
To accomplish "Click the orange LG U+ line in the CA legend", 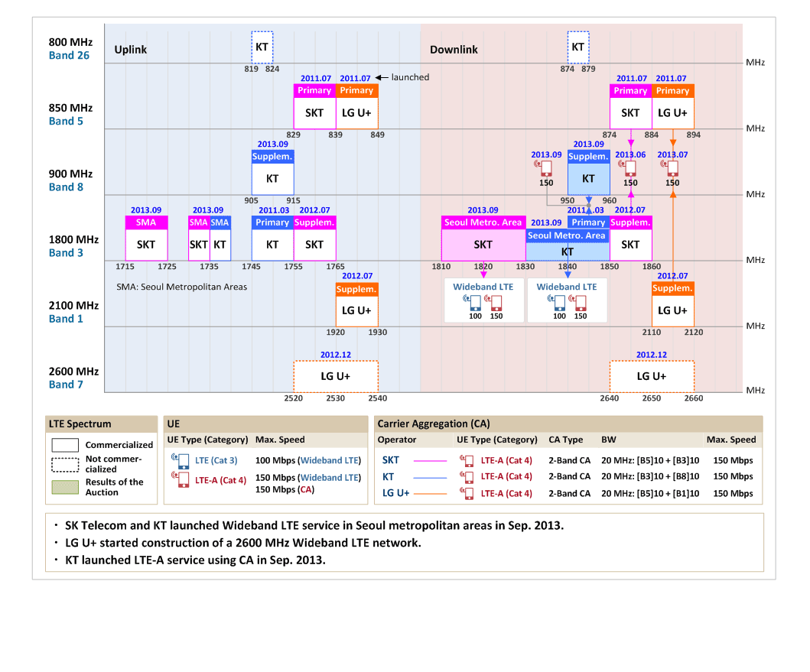I will coord(431,494).
